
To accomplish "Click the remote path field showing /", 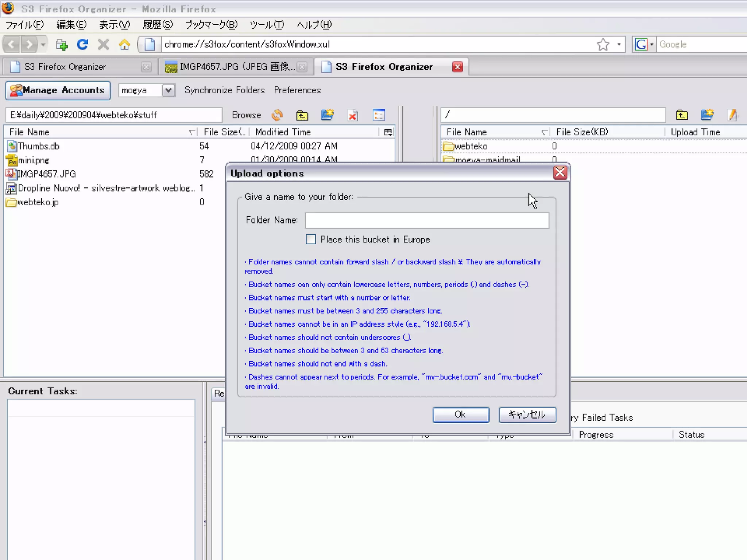I will [x=553, y=115].
